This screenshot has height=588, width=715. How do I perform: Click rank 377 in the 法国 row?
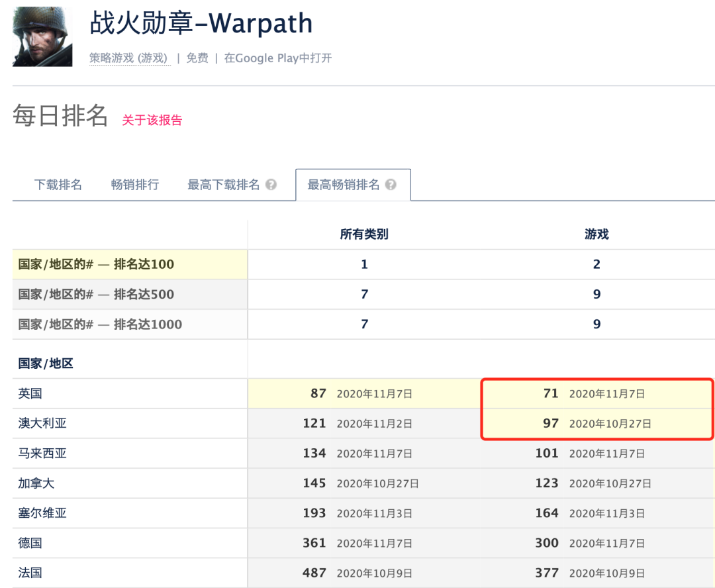(x=548, y=573)
